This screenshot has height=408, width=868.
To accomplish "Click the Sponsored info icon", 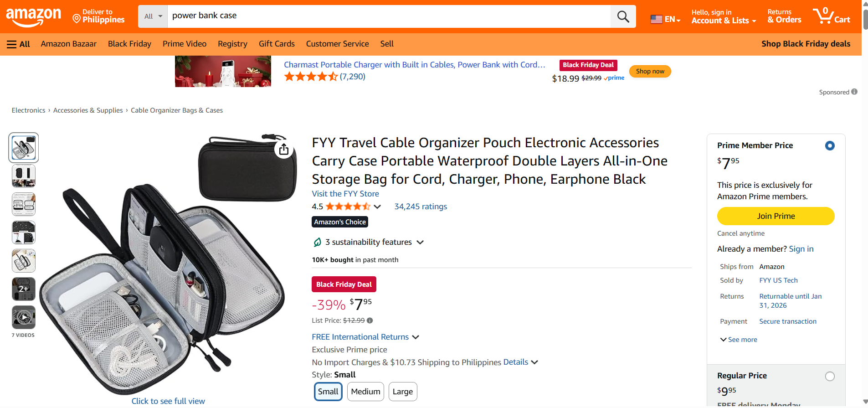I will [x=854, y=92].
